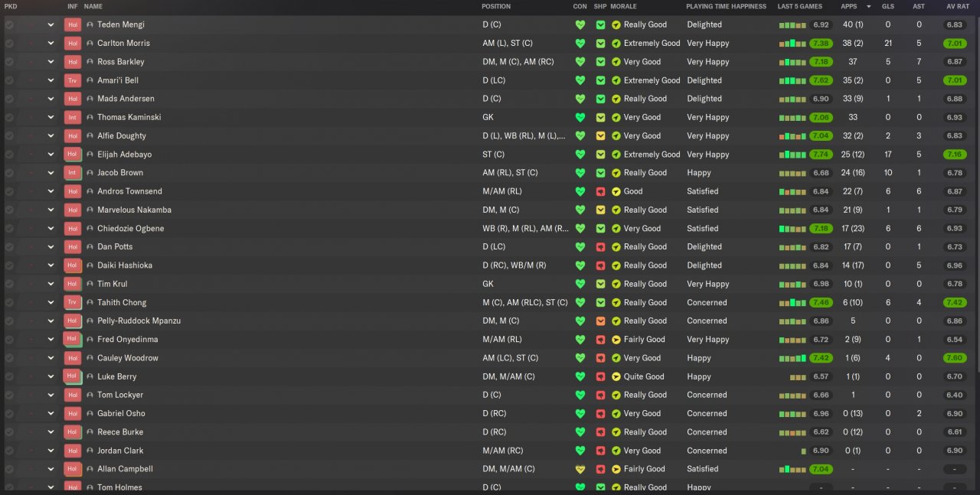Open Cauley Woodrow's player profile

pyautogui.click(x=128, y=358)
